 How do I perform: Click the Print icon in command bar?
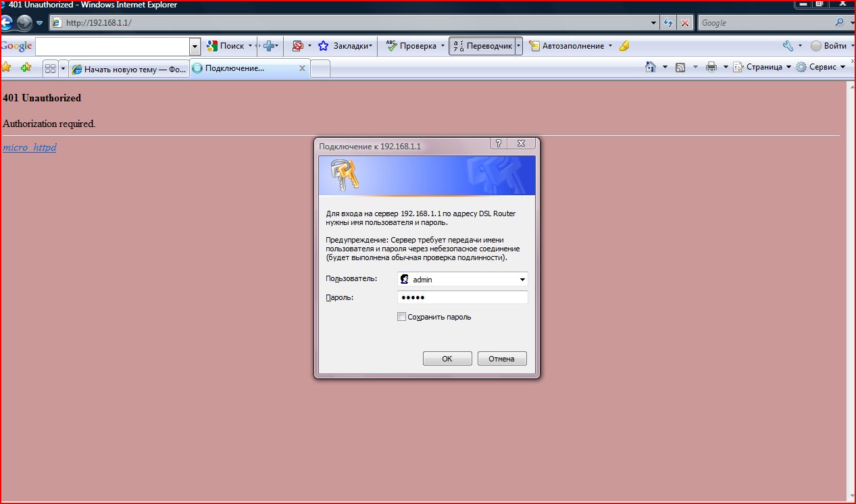click(711, 67)
